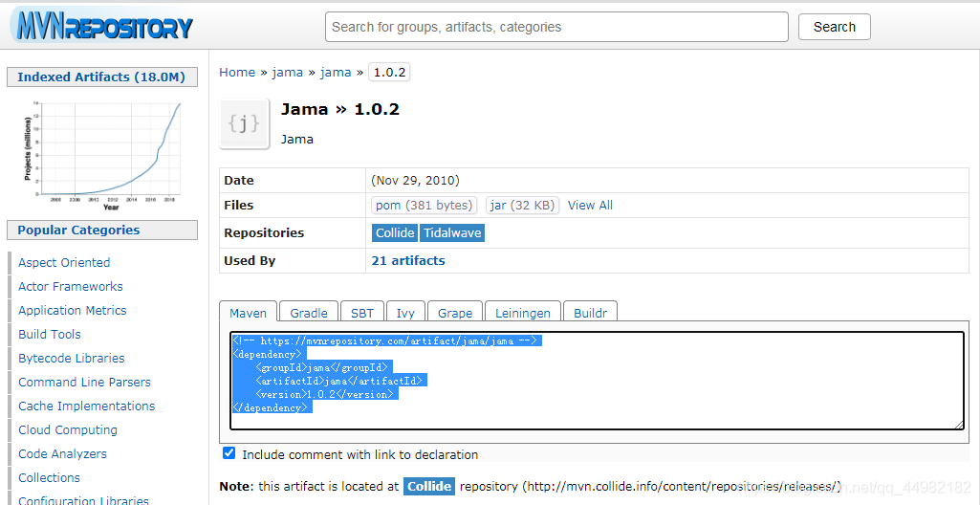Switch to the SBT tab
This screenshot has height=505, width=980.
pos(361,313)
